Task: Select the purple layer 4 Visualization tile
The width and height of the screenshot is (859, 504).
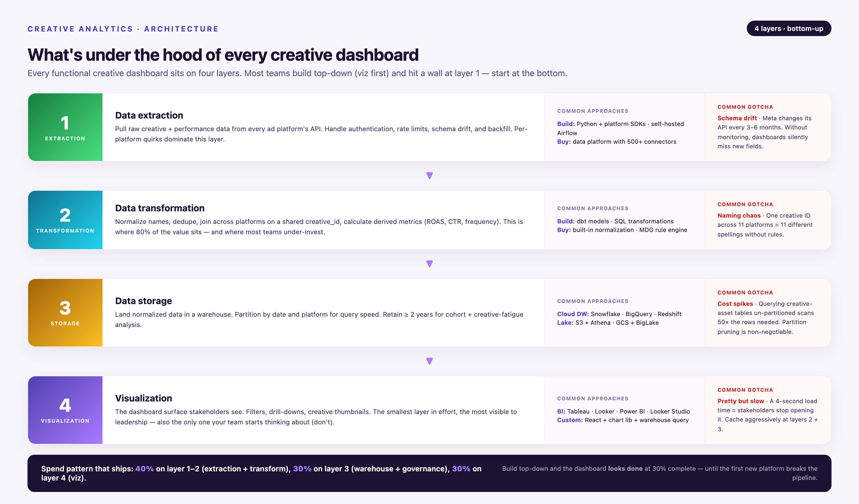Action: (65, 410)
